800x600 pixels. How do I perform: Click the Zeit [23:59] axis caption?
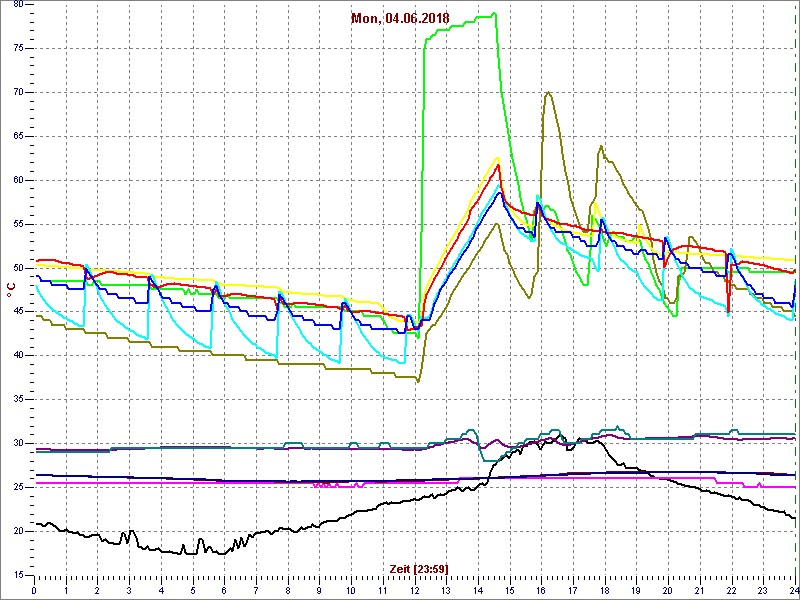[x=419, y=569]
